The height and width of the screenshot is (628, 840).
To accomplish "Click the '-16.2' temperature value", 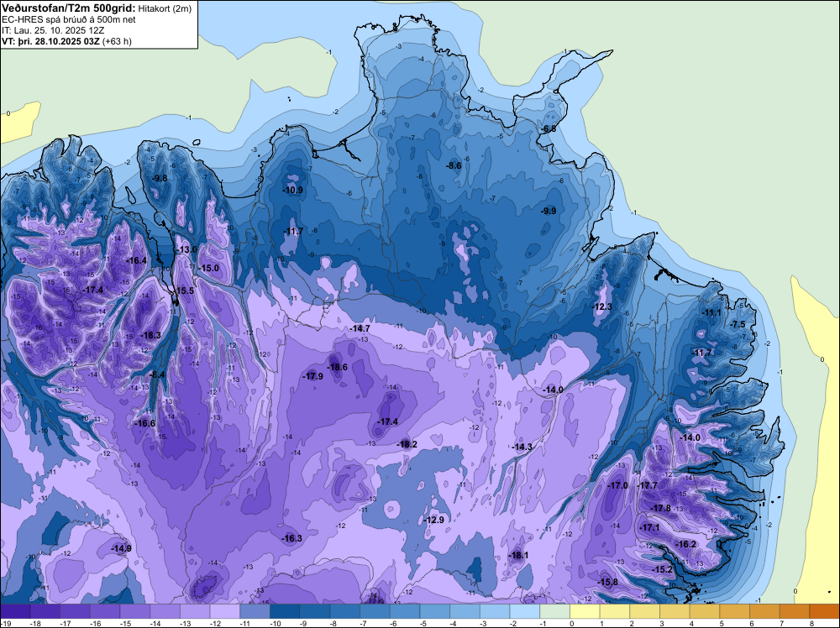I will pos(686,545).
